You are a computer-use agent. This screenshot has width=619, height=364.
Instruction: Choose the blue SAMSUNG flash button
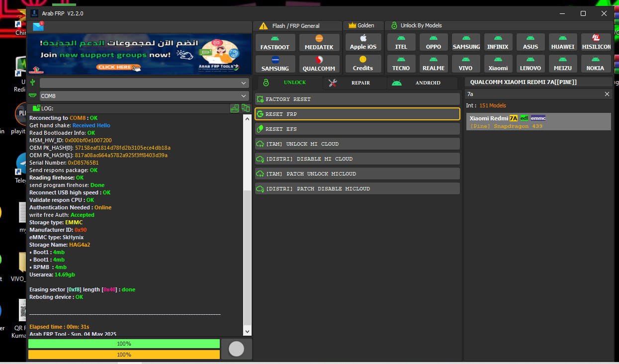[275, 64]
